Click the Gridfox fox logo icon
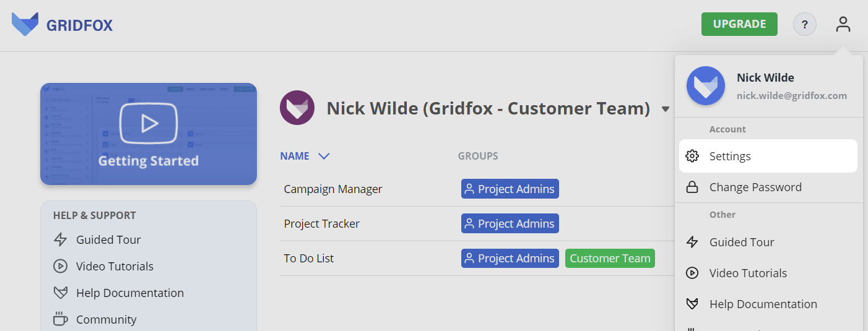868x331 pixels. point(25,24)
